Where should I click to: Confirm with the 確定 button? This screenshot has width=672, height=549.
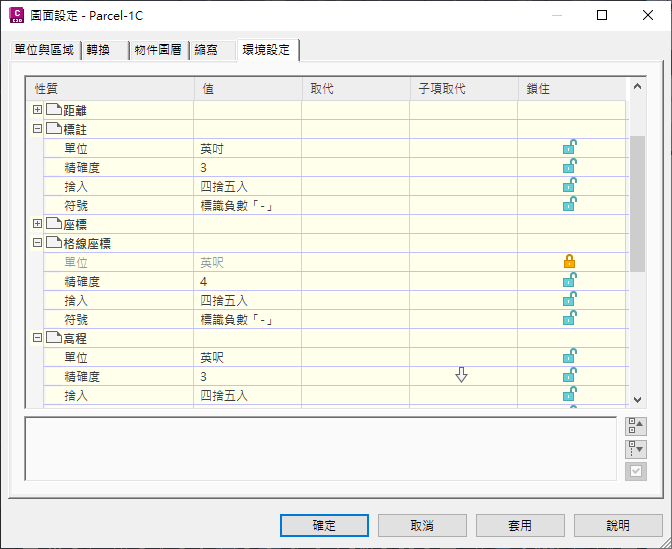(x=324, y=525)
